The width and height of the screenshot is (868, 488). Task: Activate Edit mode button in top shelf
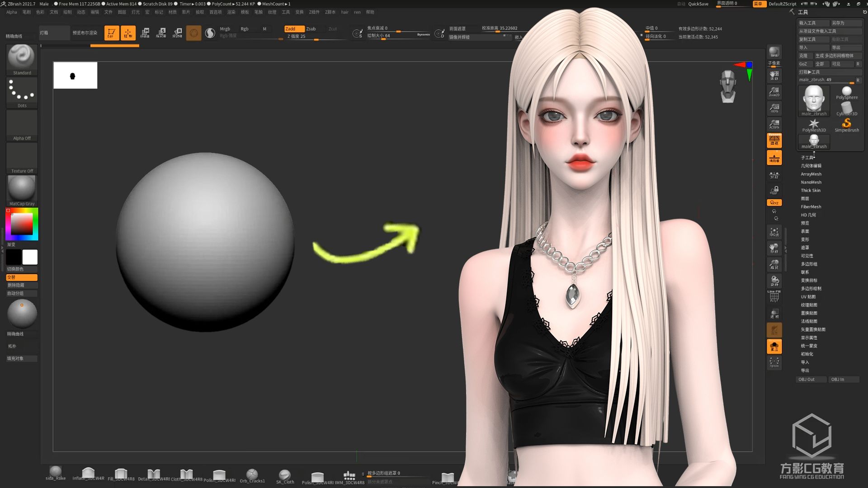(111, 33)
